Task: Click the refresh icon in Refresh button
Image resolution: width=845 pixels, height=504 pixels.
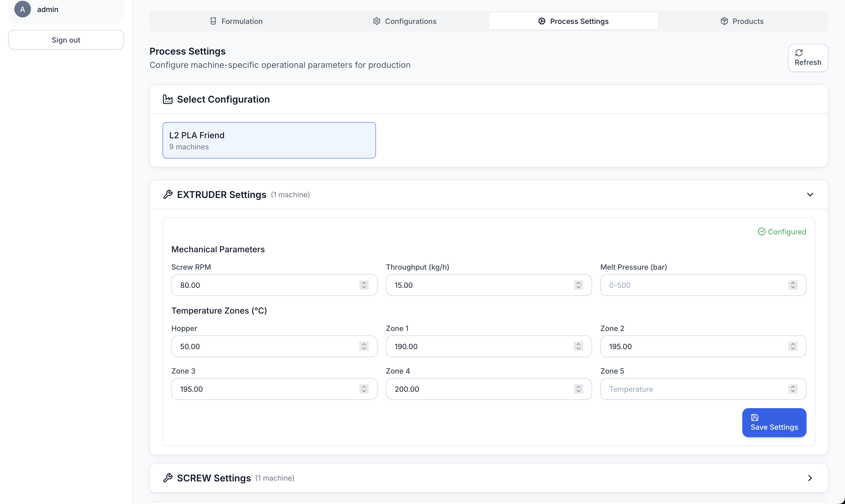Action: point(799,53)
